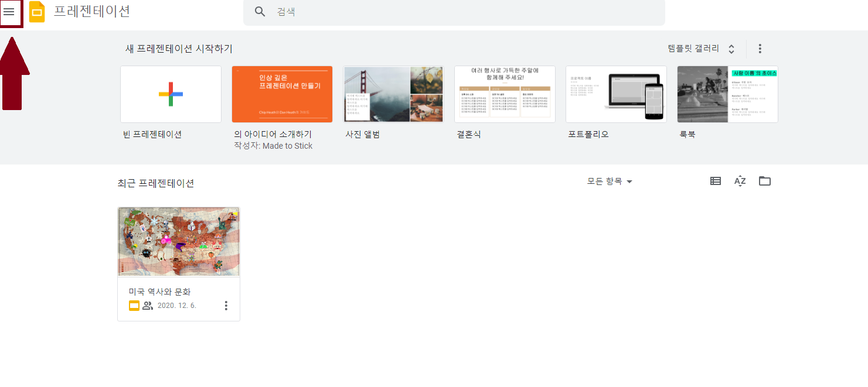Open the Made to Stick 아이디어 소개하기 template
The height and width of the screenshot is (387, 868).
[x=282, y=94]
